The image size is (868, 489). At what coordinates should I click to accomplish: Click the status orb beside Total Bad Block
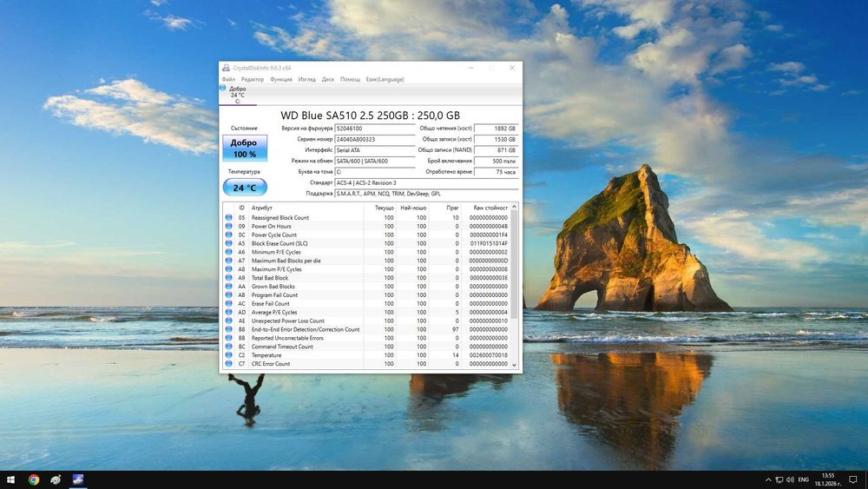tap(228, 277)
